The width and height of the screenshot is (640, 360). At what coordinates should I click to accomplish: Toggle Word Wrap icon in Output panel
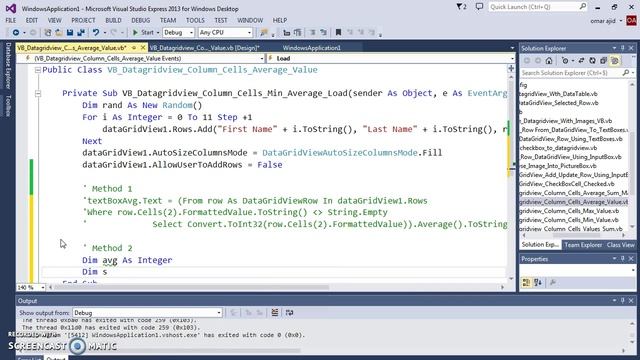[x=289, y=313]
